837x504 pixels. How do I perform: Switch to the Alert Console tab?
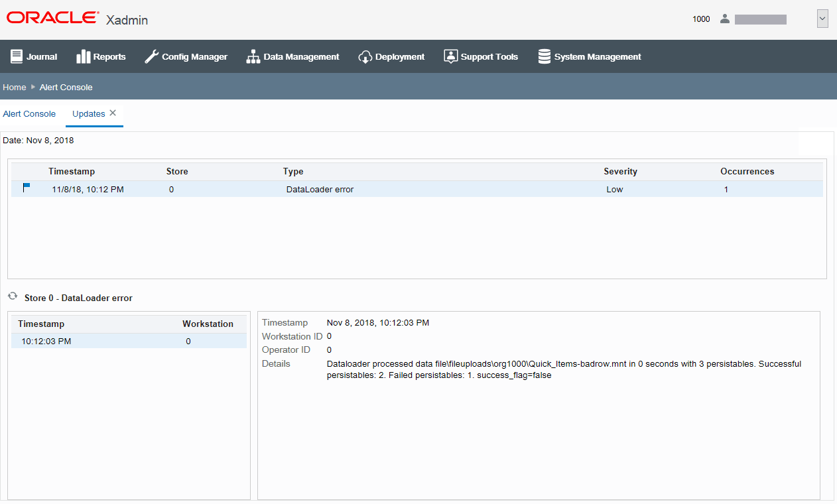point(29,113)
